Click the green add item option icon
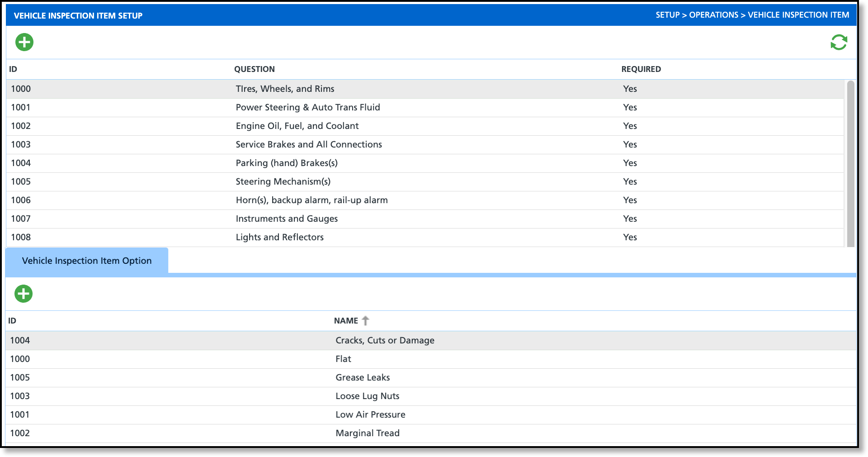The height and width of the screenshot is (457, 868). click(x=24, y=294)
